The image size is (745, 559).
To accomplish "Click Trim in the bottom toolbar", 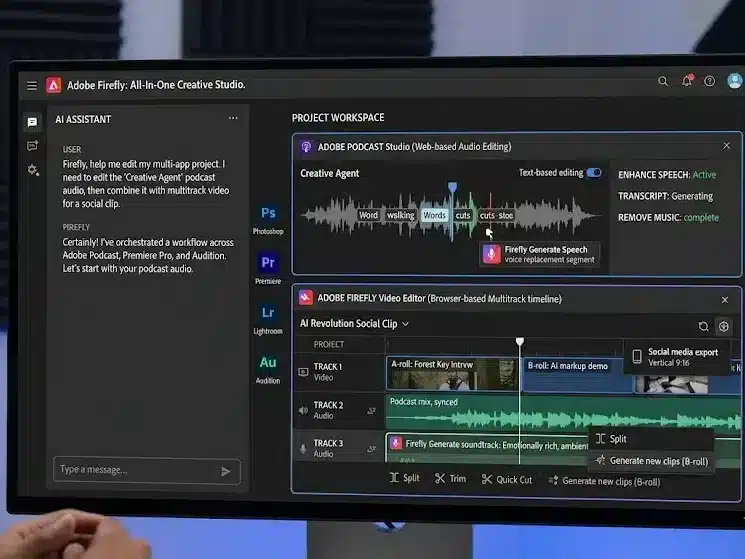I will point(450,479).
